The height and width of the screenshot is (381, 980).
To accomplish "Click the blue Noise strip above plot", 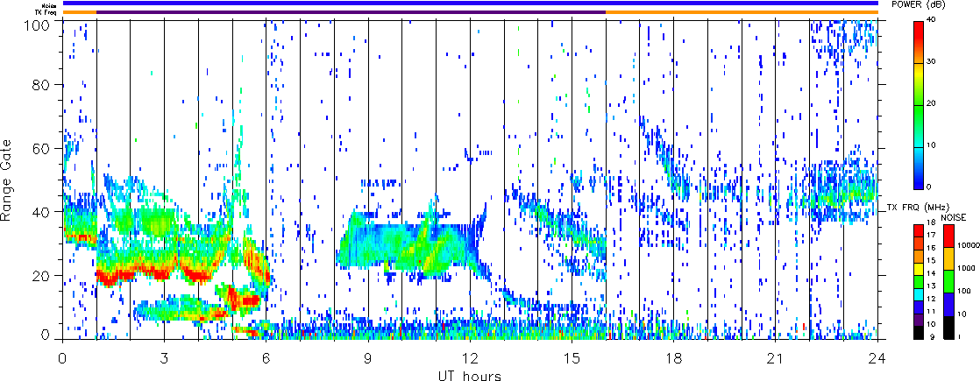I will pos(470,4).
